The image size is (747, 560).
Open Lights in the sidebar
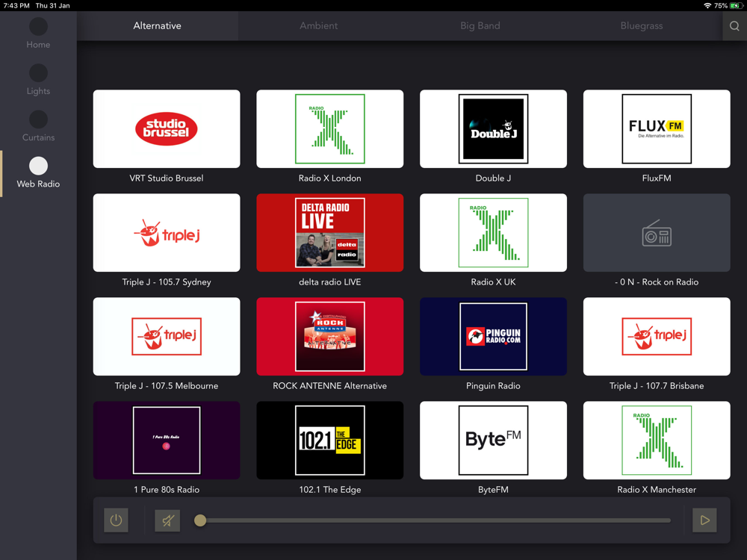click(x=38, y=80)
